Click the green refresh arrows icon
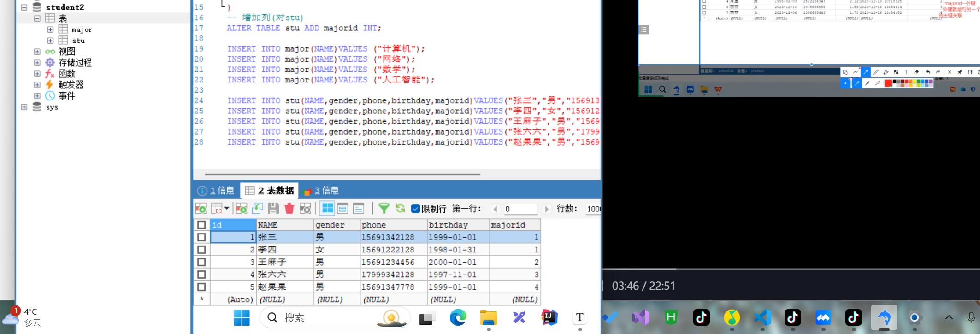The width and height of the screenshot is (980, 334). coord(400,209)
